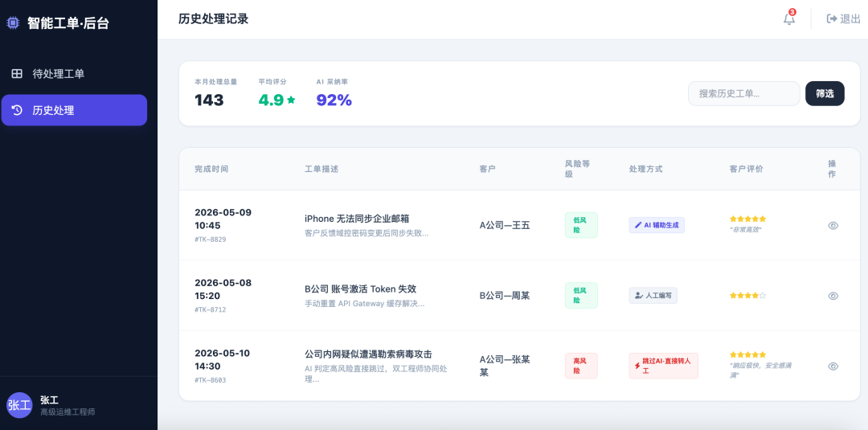Click the notification bell icon
868x430 pixels.
click(789, 18)
